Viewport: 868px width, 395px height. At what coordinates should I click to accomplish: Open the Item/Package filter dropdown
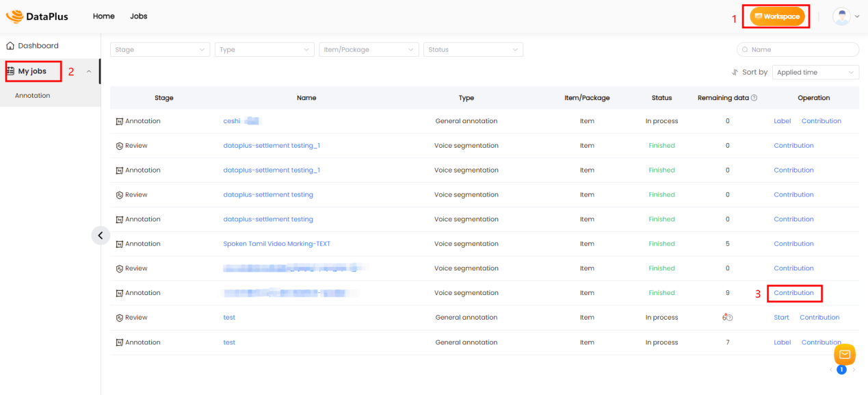point(369,49)
